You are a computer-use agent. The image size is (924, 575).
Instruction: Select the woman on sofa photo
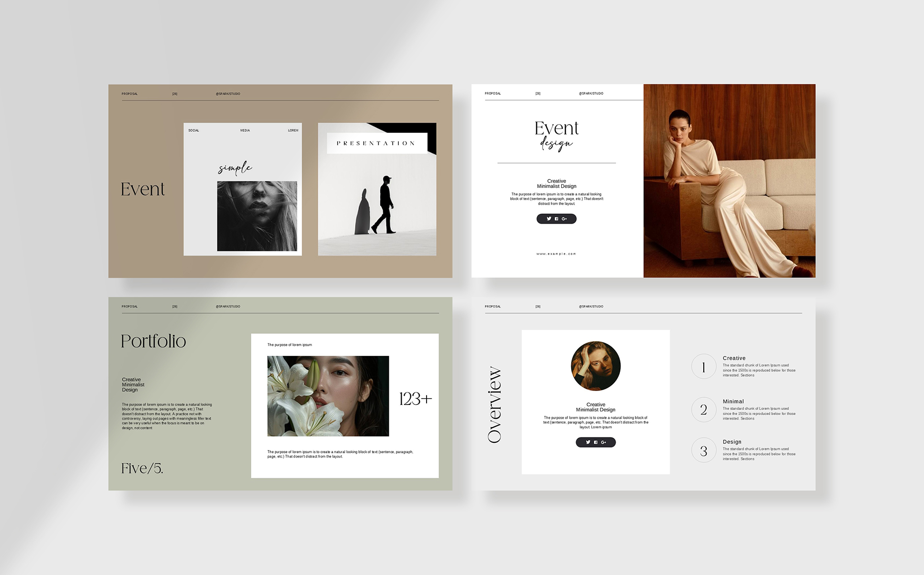tap(729, 181)
